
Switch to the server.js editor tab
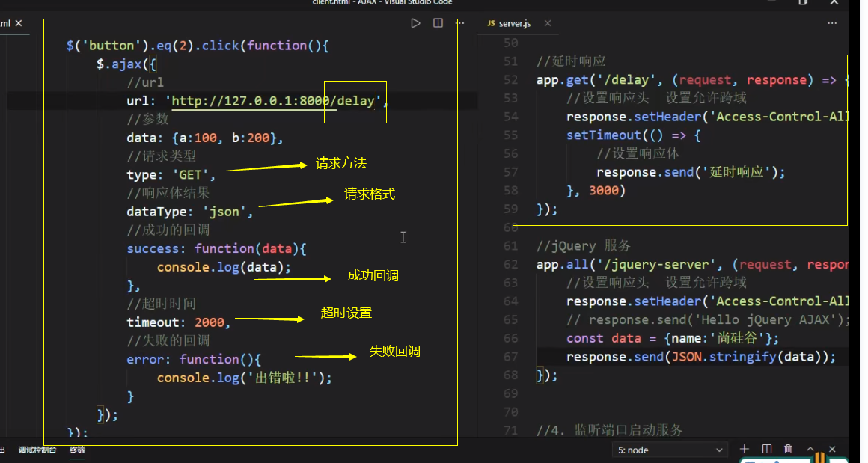(x=514, y=23)
